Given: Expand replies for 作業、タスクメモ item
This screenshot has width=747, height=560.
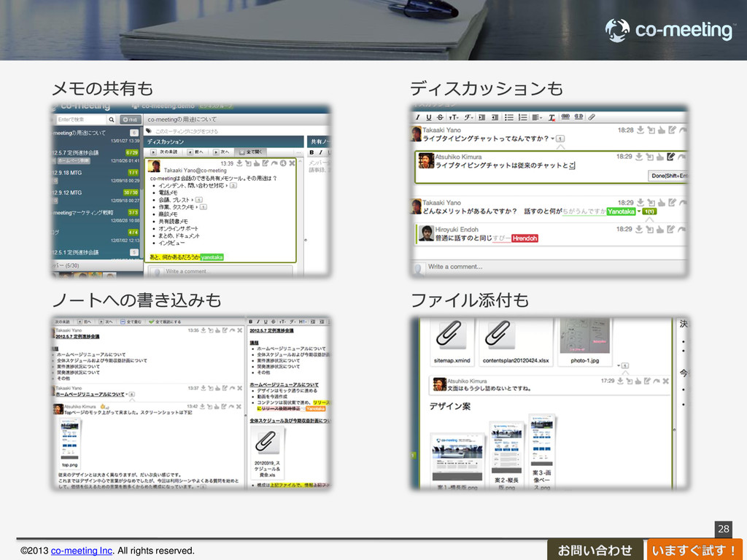Looking at the screenshot, I should coord(204,207).
